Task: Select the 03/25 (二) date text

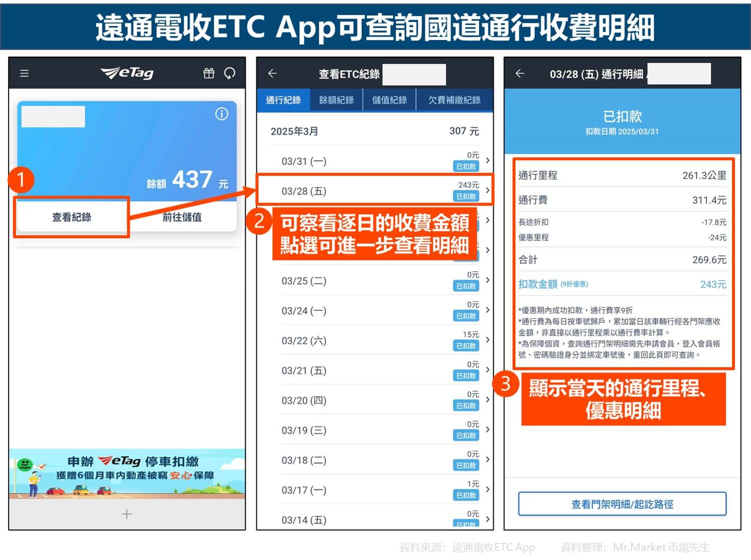Action: [x=304, y=281]
